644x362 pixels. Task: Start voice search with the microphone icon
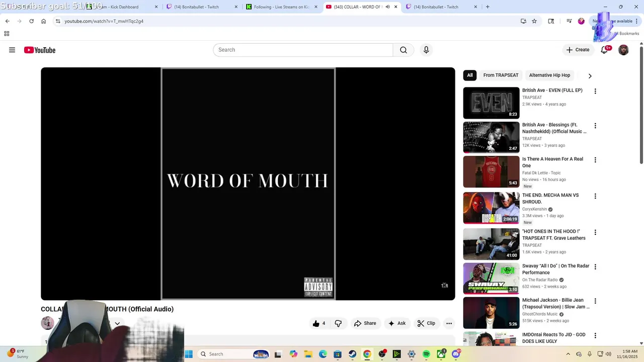(426, 50)
